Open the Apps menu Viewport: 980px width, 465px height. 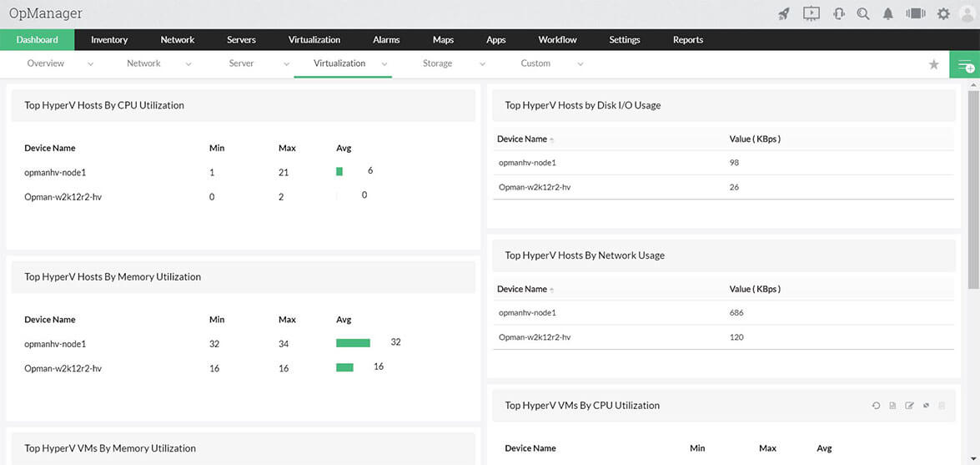(496, 39)
